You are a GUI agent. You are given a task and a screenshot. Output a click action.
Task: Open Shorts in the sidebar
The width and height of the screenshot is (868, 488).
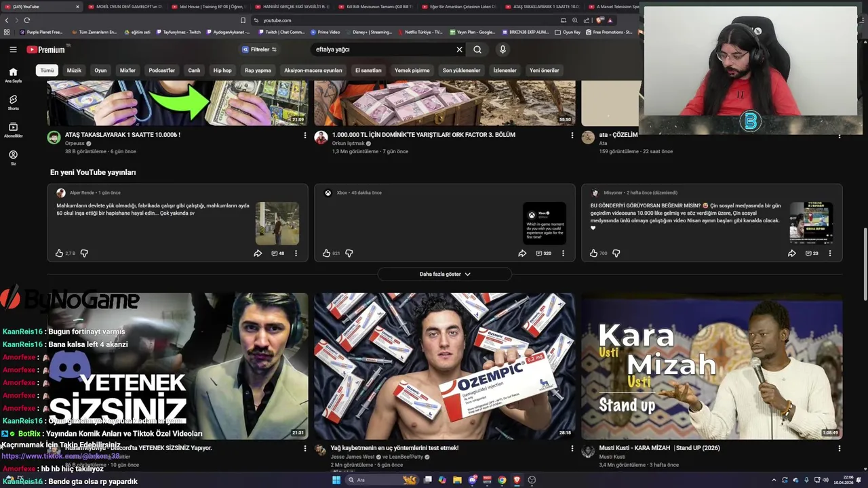13,102
